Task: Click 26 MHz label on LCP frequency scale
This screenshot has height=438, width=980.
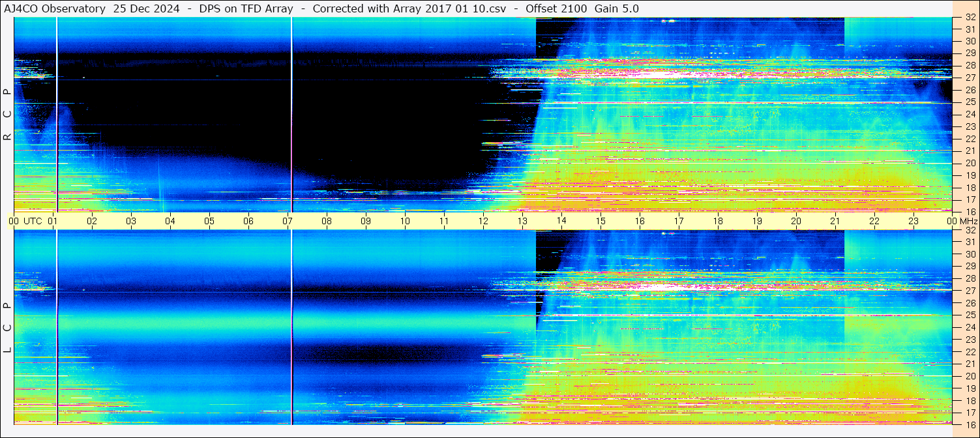Action: 970,303
